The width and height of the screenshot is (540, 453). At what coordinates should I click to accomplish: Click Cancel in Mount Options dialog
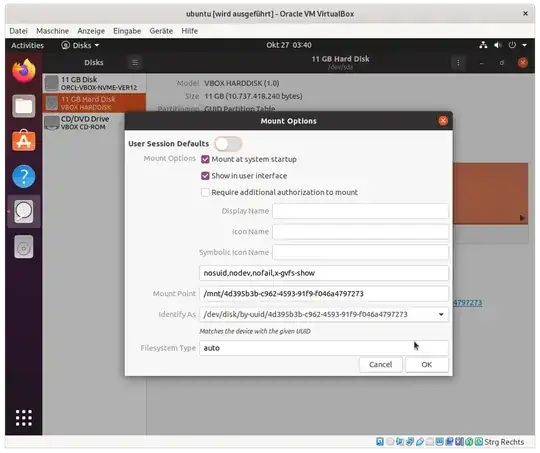coord(381,364)
